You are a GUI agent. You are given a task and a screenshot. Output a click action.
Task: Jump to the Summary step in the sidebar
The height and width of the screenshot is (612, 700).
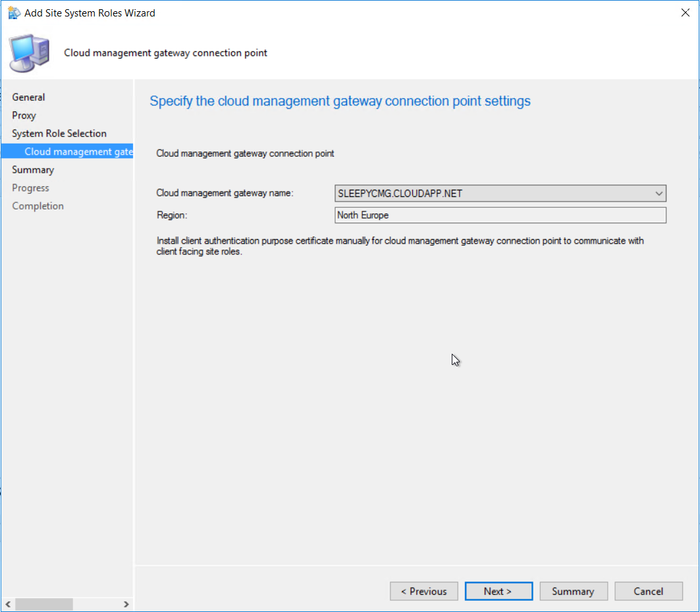[x=33, y=169]
